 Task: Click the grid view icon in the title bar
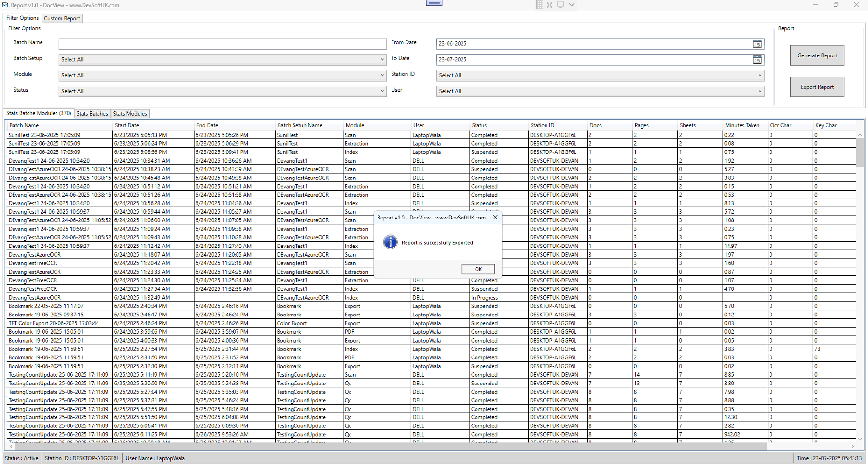tap(539, 5)
